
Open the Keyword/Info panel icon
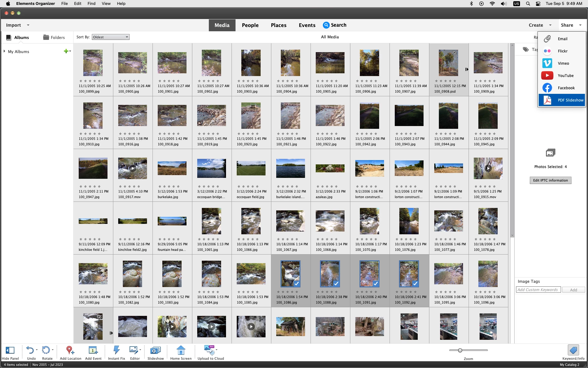573,350
